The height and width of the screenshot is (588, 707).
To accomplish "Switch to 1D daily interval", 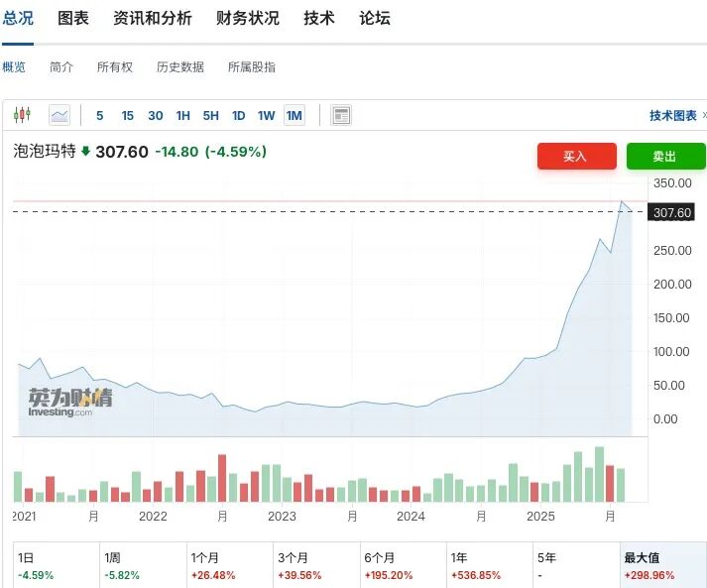I will pyautogui.click(x=239, y=115).
